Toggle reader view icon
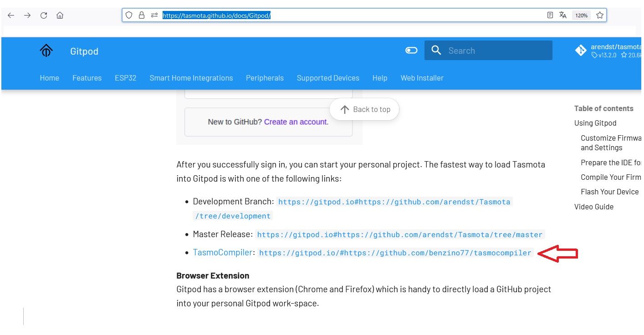 [x=550, y=15]
